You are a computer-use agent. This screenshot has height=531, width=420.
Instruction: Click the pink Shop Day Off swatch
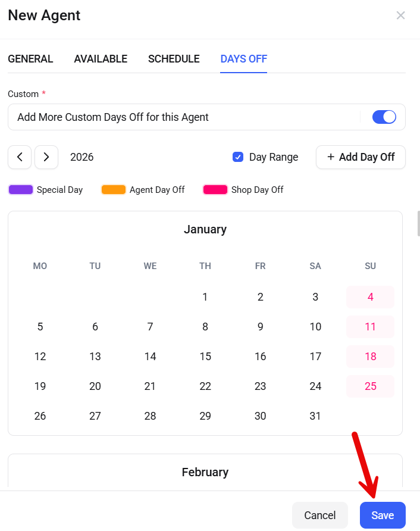pyautogui.click(x=215, y=190)
